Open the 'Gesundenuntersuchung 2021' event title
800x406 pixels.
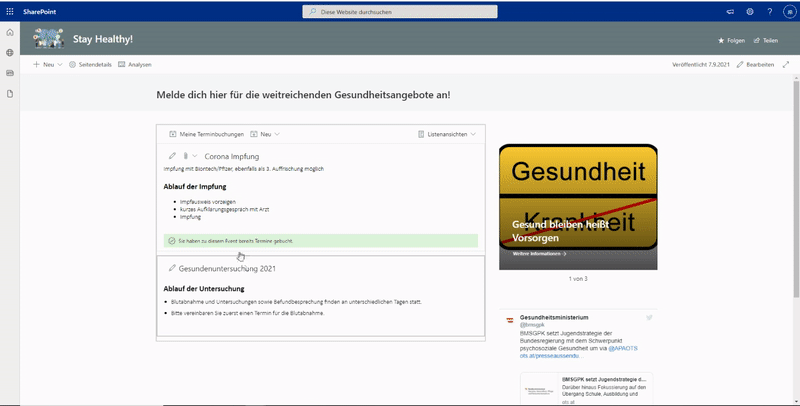click(227, 268)
